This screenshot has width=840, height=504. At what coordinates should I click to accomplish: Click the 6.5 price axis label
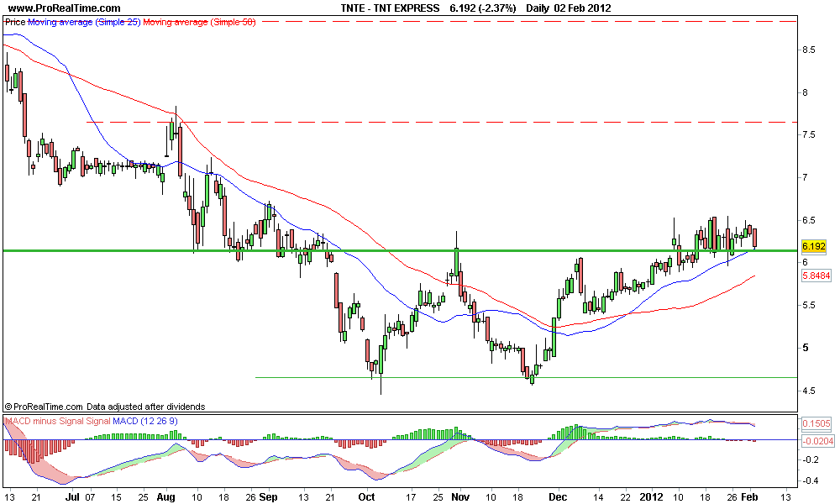pos(808,220)
